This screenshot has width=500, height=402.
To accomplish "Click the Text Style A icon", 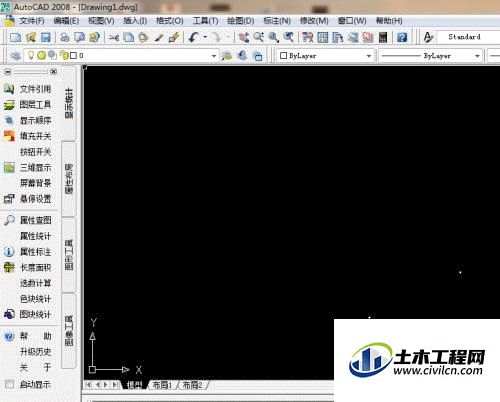I will click(x=428, y=37).
